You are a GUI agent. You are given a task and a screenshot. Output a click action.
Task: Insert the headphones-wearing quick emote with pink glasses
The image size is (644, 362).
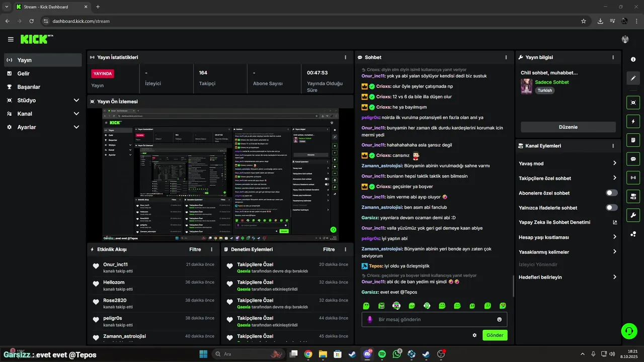(x=396, y=306)
